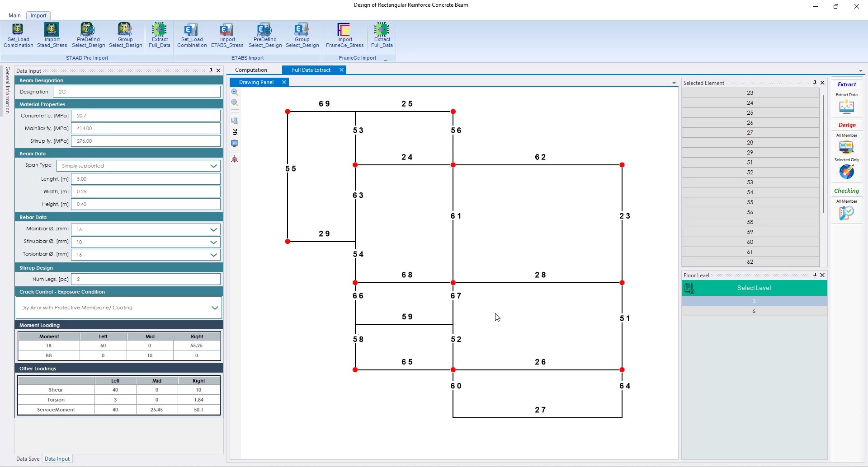Pin the Selected Element panel
Screen dimensions: 868x467
(815, 83)
